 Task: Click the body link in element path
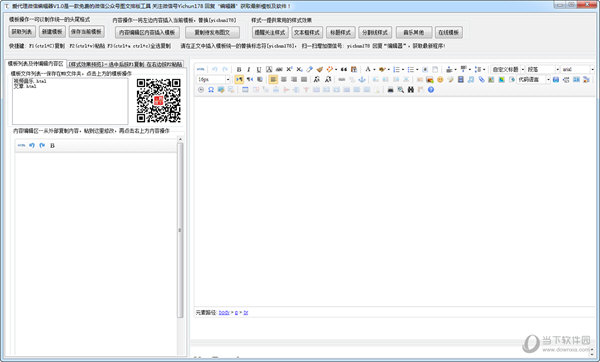tap(224, 313)
